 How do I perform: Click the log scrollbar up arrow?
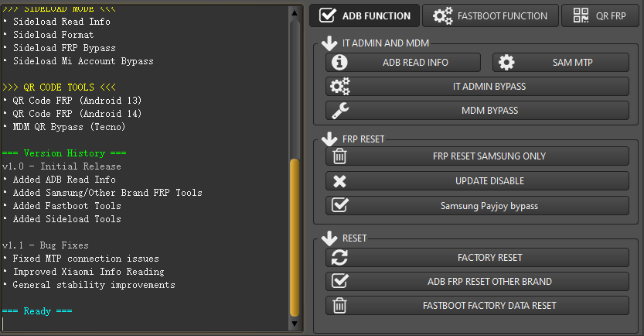295,13
